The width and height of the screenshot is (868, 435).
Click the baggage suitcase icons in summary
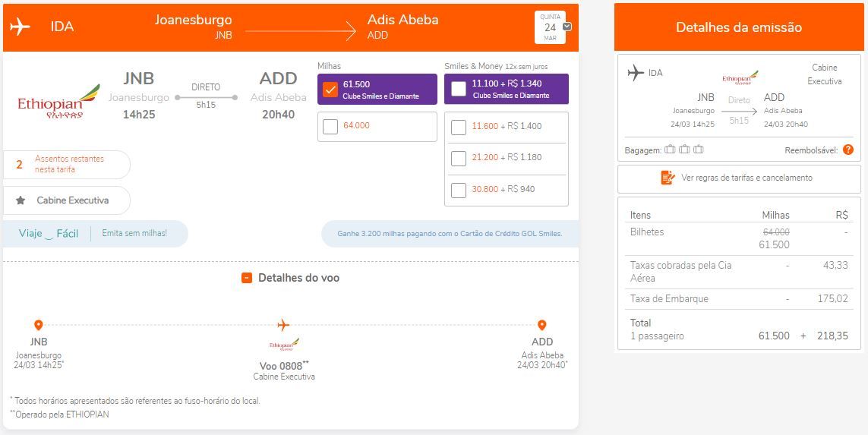point(683,150)
